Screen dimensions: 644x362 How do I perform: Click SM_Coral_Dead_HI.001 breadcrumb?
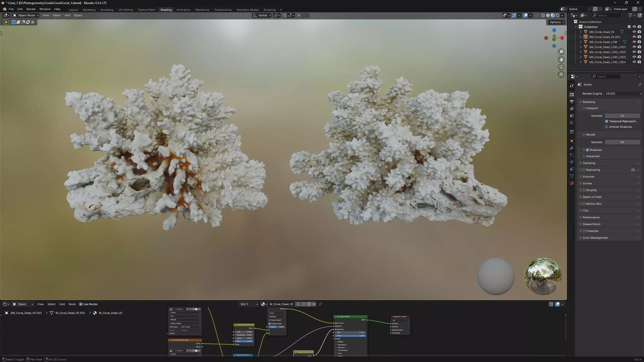point(26,313)
